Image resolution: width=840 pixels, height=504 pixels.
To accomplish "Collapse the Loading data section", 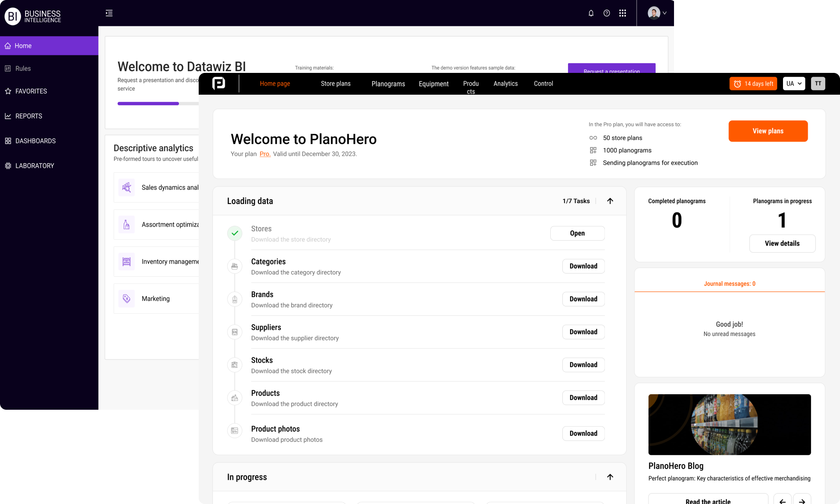I will point(610,201).
